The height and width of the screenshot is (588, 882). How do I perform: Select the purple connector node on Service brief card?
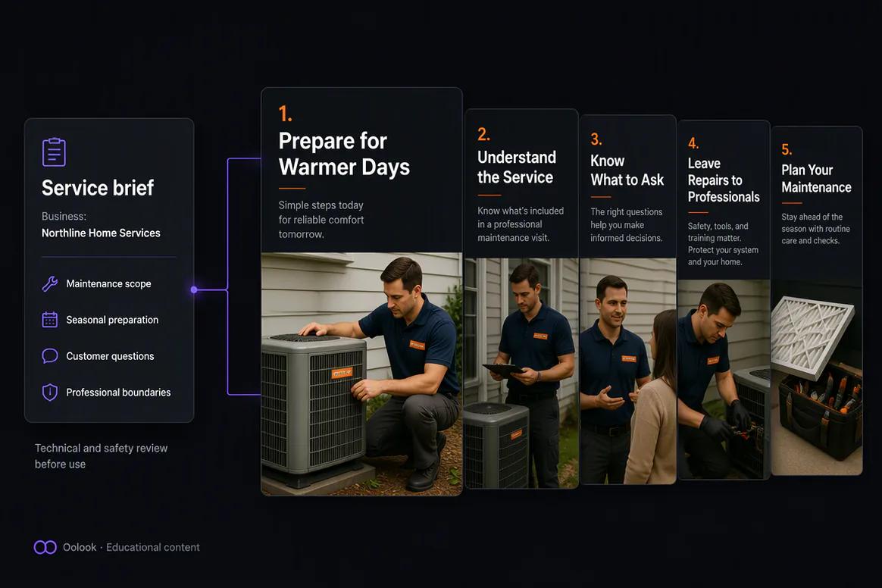pyautogui.click(x=194, y=289)
